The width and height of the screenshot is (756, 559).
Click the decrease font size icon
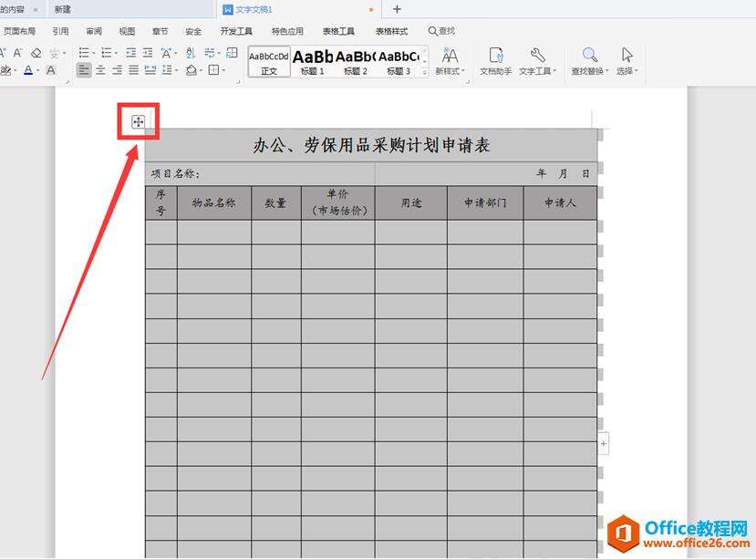18,53
